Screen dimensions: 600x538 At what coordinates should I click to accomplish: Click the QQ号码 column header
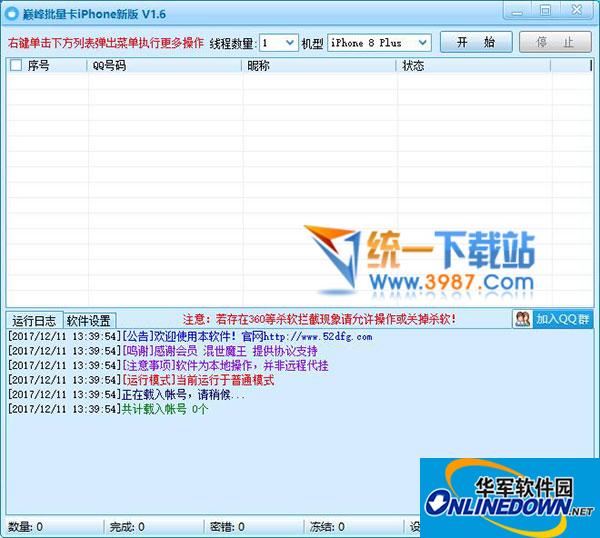[x=110, y=66]
